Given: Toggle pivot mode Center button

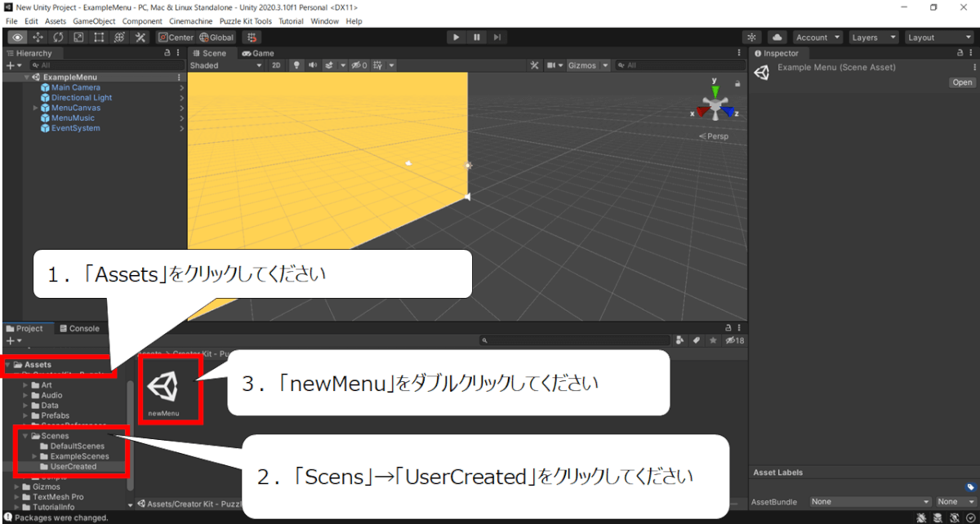Looking at the screenshot, I should [x=176, y=38].
